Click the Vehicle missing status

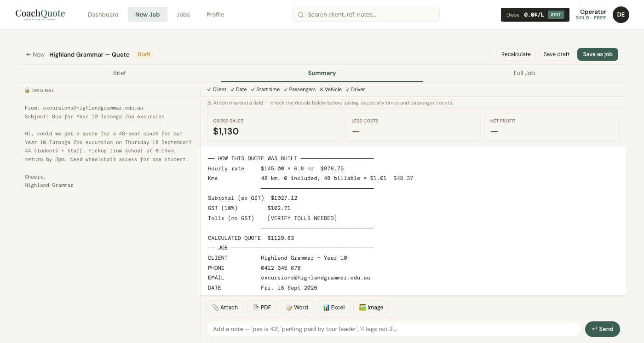coord(331,89)
